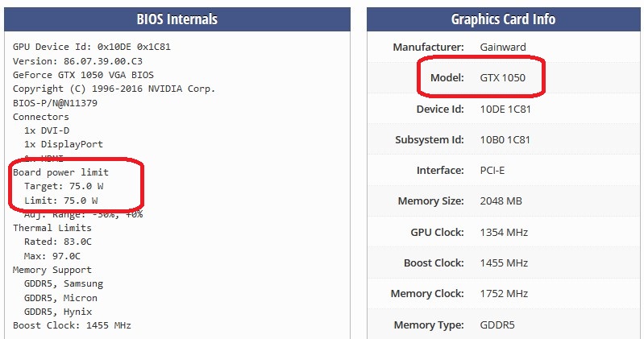This screenshot has height=339, width=644.
Task: Select the GDDR5, Samsung memory entry
Action: coord(64,283)
